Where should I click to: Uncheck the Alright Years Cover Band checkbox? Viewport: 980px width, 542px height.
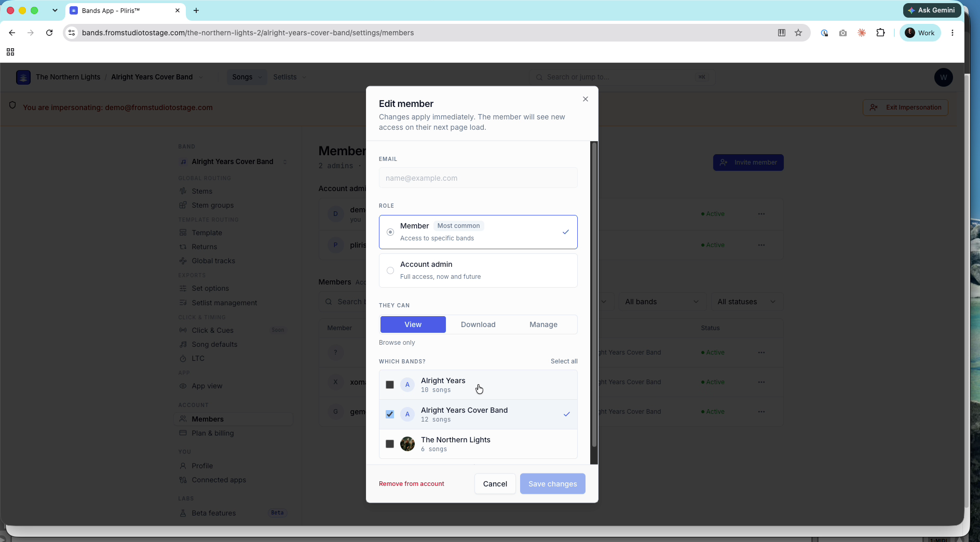[x=390, y=414]
